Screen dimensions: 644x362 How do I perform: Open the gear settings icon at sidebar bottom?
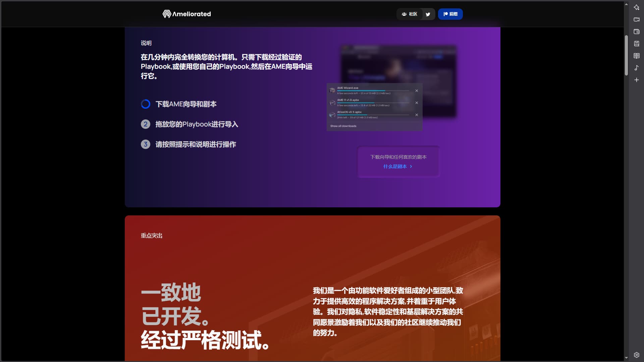(636, 355)
